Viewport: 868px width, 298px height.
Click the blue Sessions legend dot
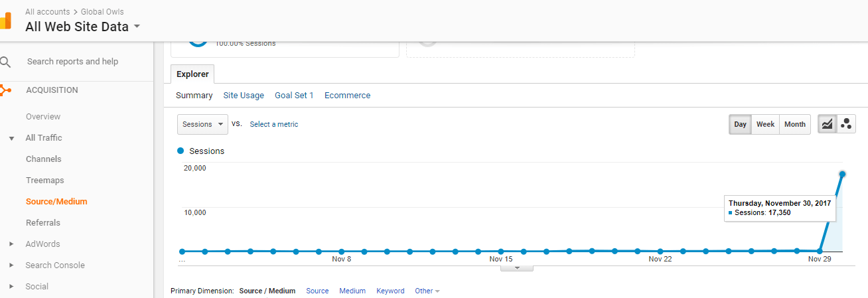(181, 151)
